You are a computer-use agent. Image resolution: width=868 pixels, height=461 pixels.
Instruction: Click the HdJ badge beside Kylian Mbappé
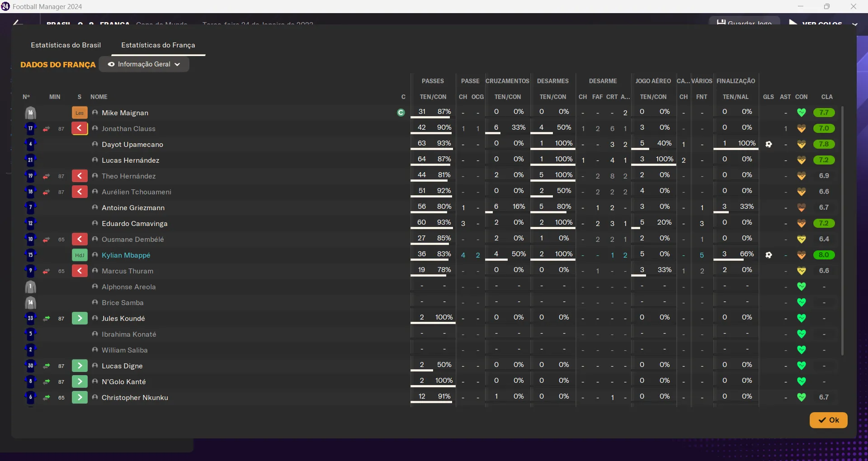point(80,255)
